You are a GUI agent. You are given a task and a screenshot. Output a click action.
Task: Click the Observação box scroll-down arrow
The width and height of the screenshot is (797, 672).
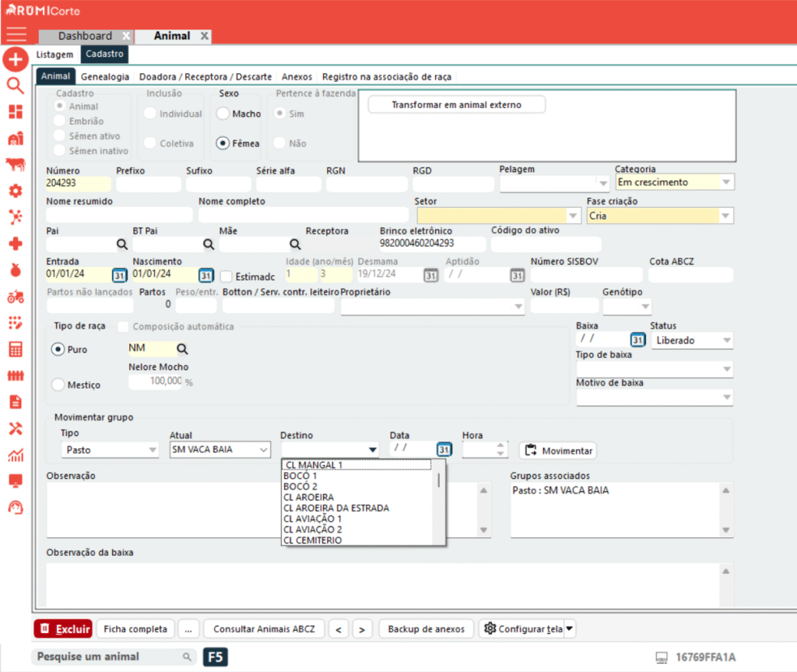pos(483,530)
